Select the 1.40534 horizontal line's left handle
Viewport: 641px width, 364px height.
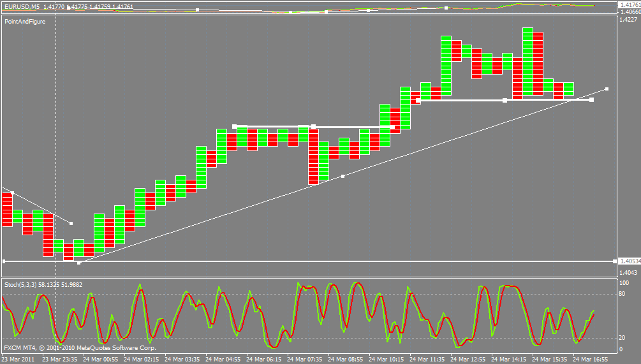coord(4,261)
